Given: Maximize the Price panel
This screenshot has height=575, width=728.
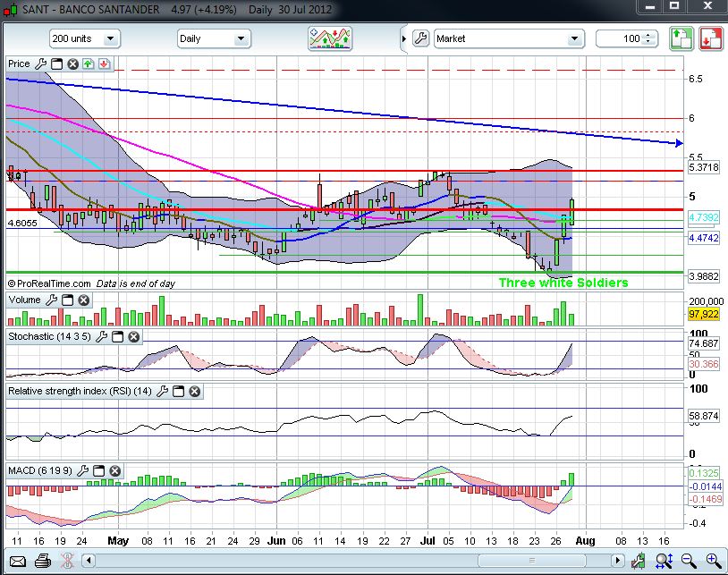Looking at the screenshot, I should [56, 64].
